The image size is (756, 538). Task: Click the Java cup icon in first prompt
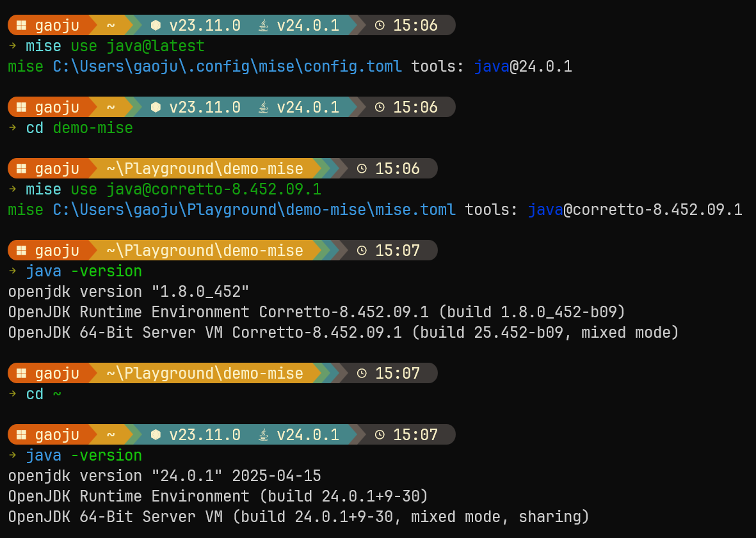263,25
